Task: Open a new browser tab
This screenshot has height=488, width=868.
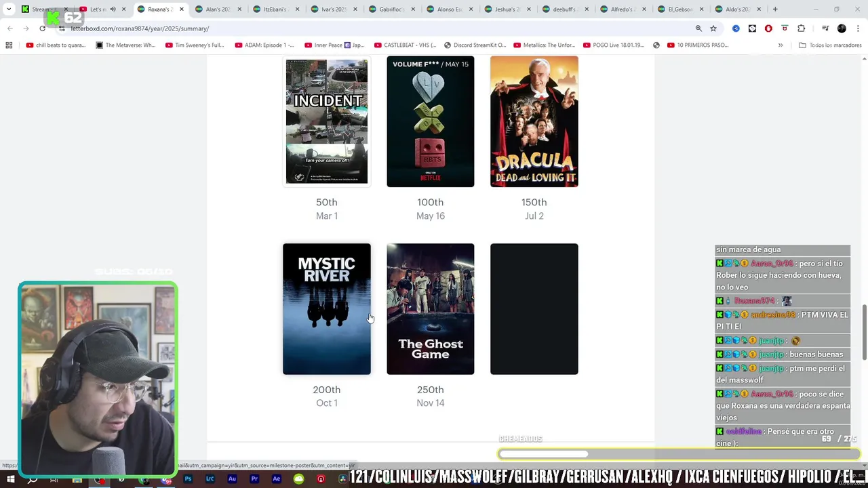Action: click(775, 9)
